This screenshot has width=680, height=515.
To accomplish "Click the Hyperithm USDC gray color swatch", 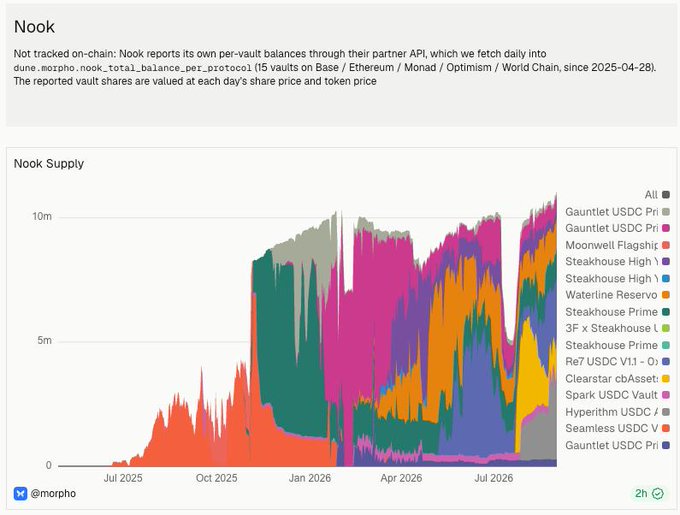I will click(x=666, y=412).
